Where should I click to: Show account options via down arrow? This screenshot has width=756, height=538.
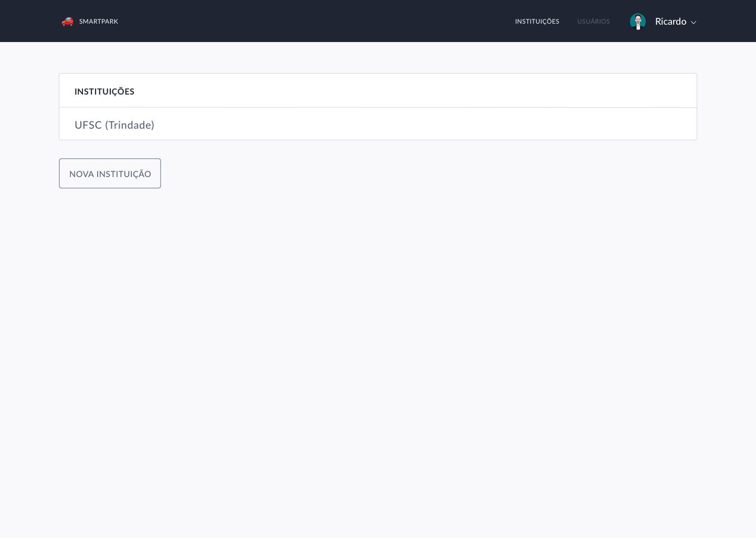pos(694,23)
